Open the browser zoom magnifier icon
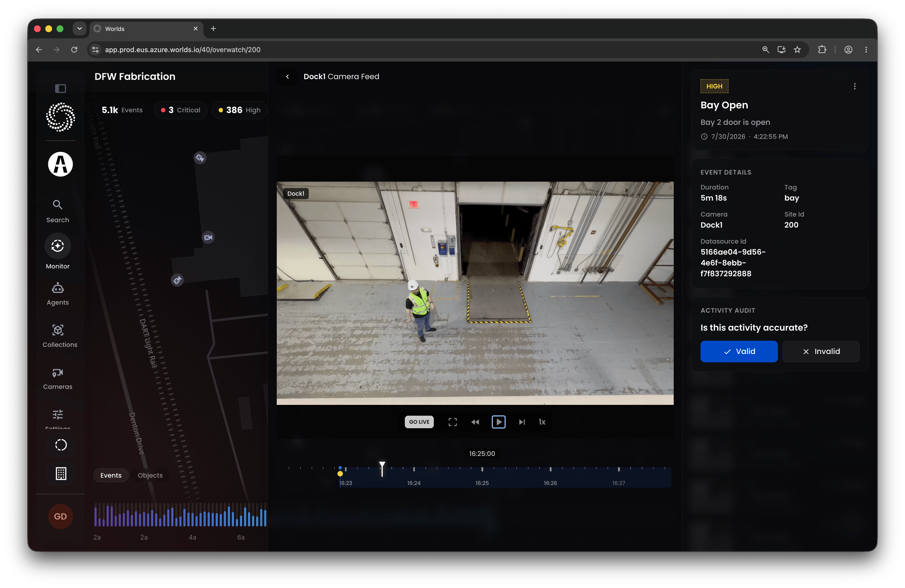 click(x=765, y=49)
